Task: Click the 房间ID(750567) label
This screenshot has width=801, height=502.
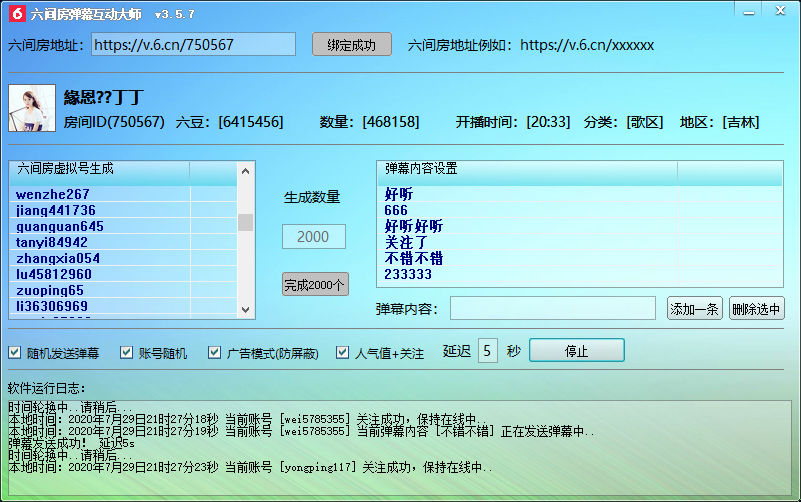Action: click(114, 122)
